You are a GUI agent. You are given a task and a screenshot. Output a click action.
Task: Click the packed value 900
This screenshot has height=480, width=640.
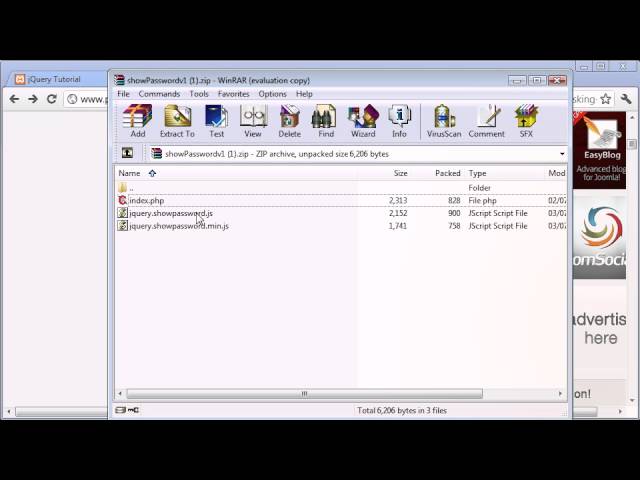pyautogui.click(x=454, y=213)
